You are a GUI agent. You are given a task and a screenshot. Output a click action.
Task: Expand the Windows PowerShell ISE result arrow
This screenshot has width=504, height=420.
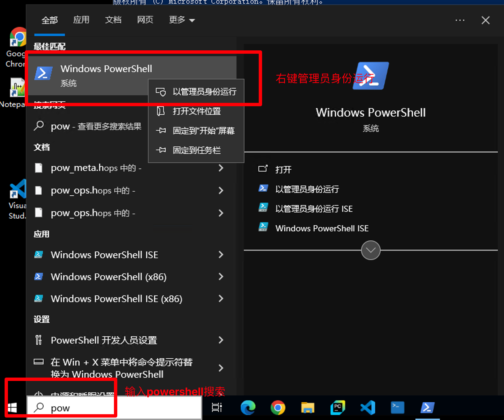221,255
